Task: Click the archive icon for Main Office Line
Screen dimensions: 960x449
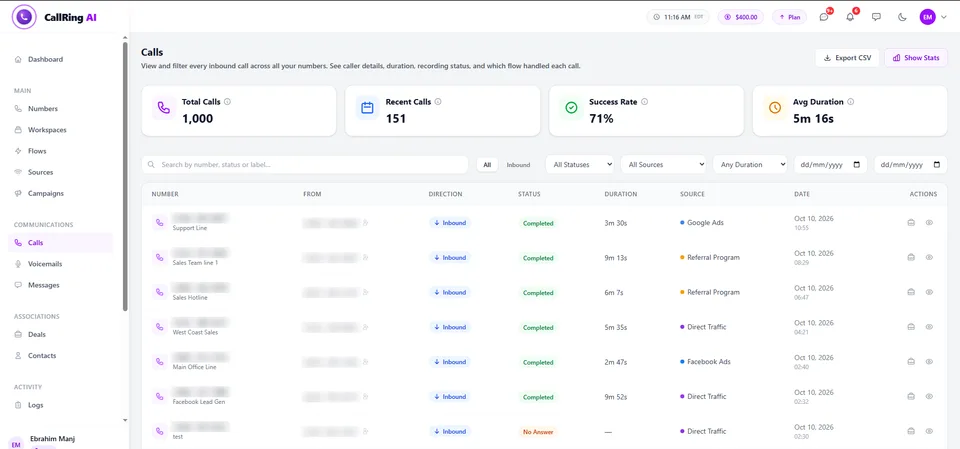Action: 911,362
